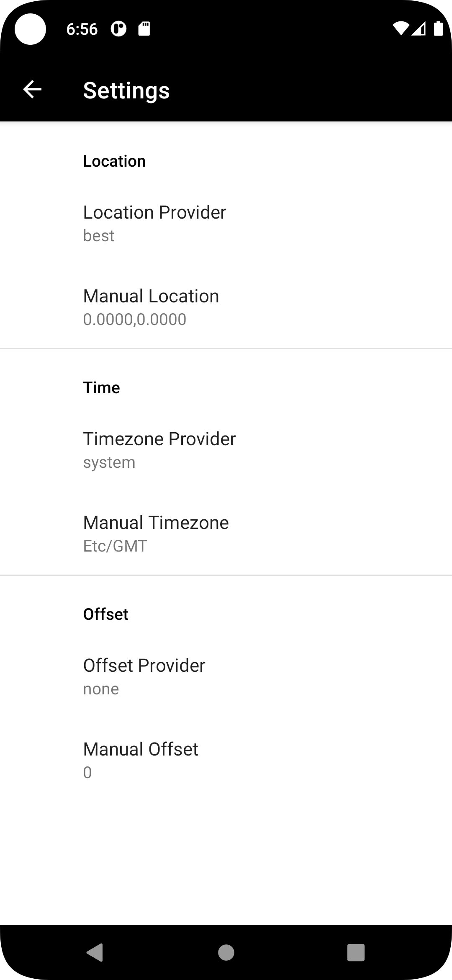Tap the status bar clock showing 6:56
This screenshot has width=452, height=980.
tap(82, 29)
